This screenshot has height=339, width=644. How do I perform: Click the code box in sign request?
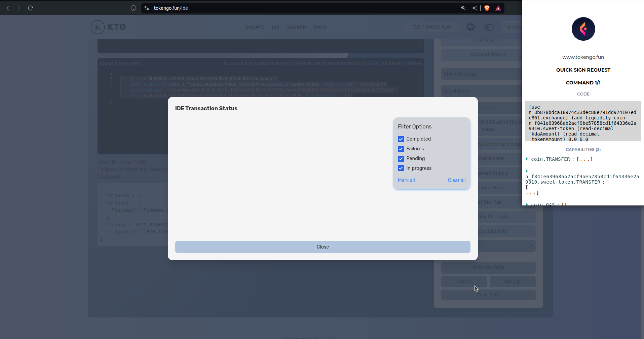pos(582,121)
